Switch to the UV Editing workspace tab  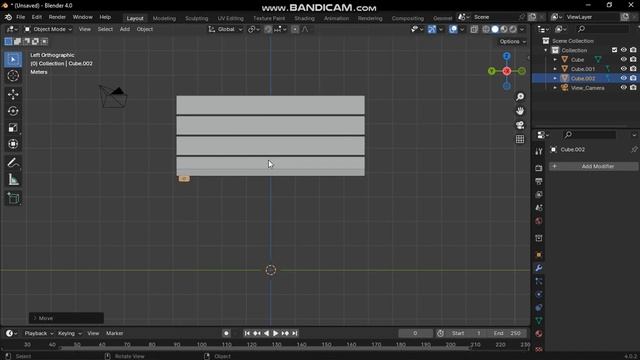230,18
